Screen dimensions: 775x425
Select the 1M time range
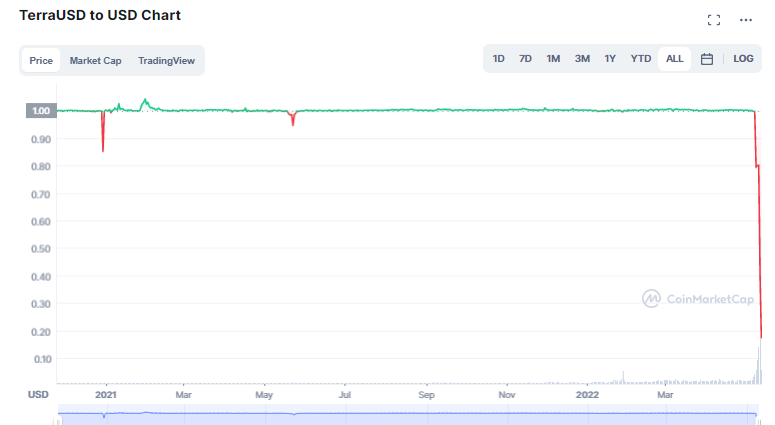pyautogui.click(x=553, y=59)
